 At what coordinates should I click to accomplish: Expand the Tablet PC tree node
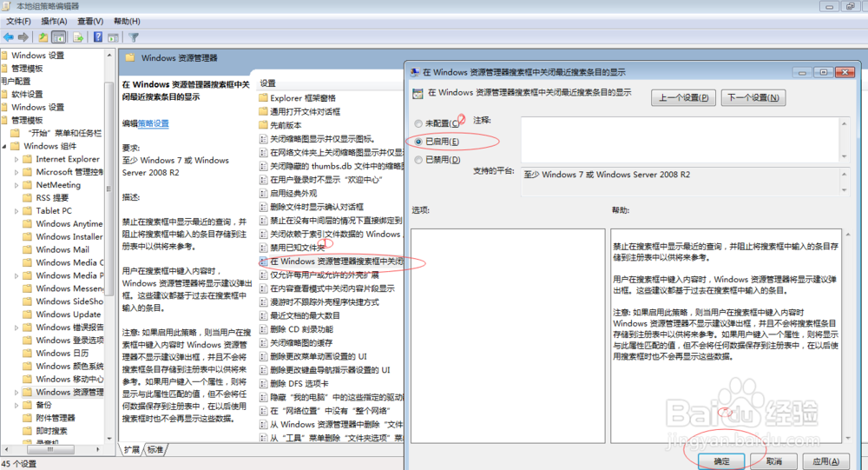click(x=16, y=210)
